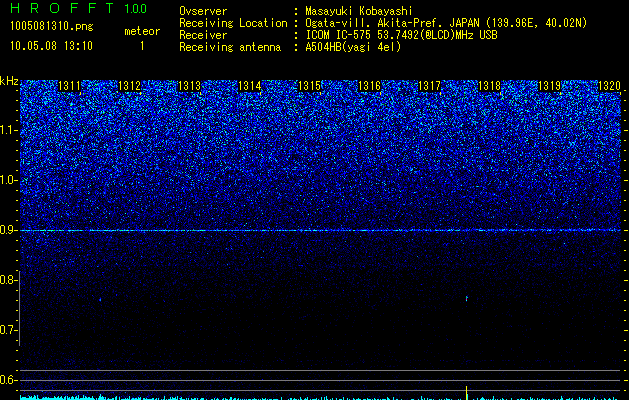Screen dimensions: 629x400
Task: Click the meteor count value 1
Action: coord(142,46)
